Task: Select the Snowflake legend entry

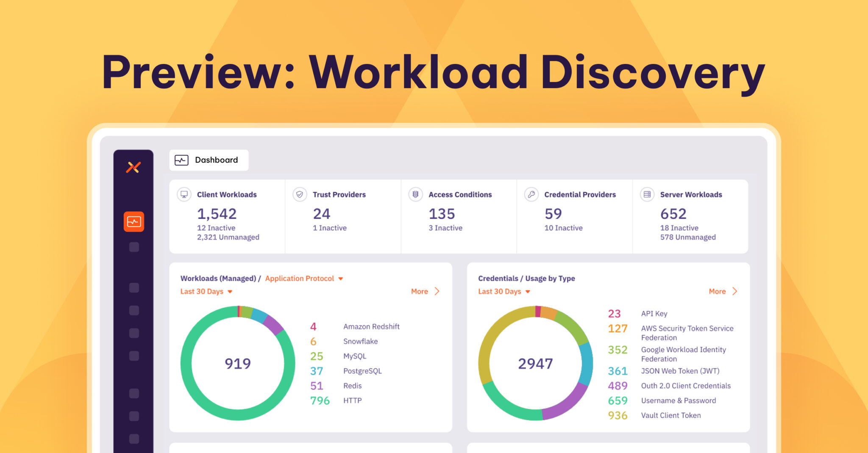Action: pos(360,341)
